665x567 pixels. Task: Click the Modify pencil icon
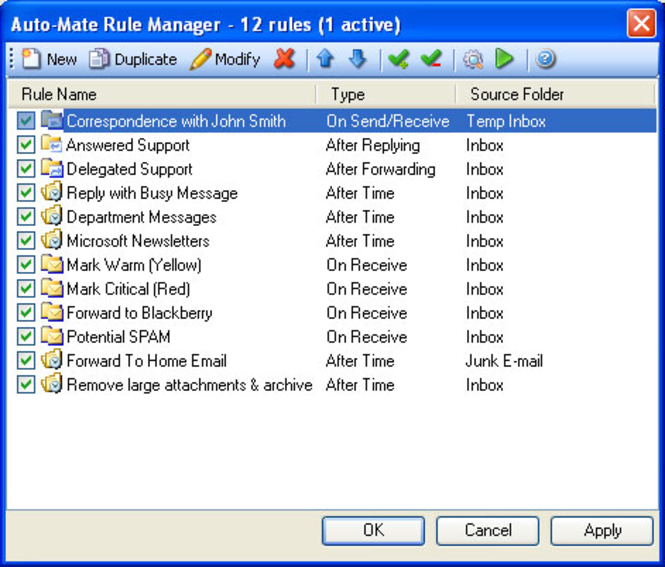200,59
